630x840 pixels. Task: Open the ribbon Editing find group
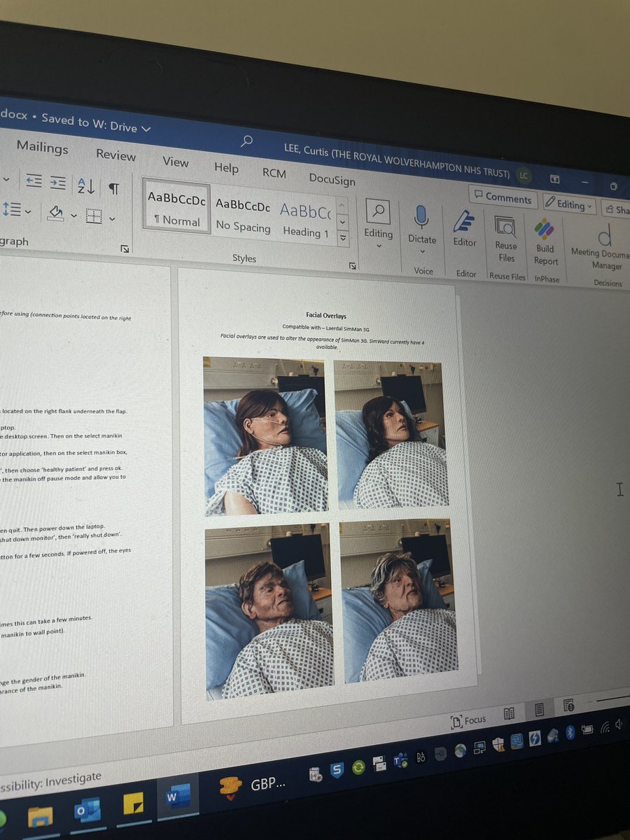[x=378, y=224]
